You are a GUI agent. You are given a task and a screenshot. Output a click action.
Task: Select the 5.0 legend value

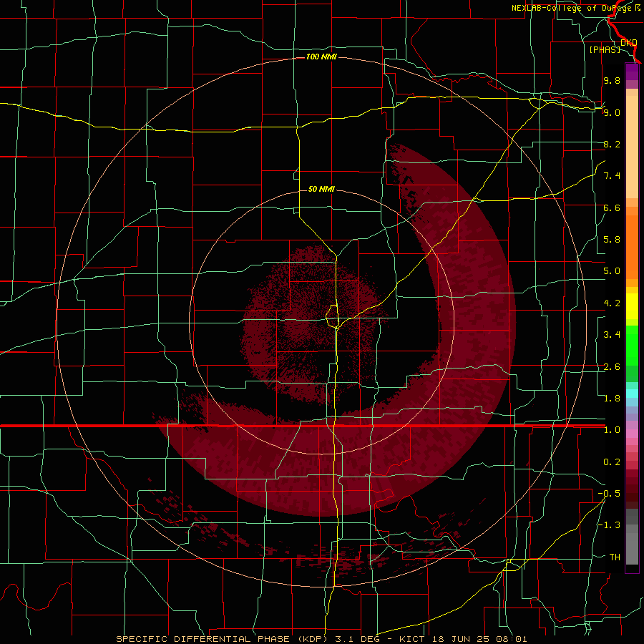(612, 271)
